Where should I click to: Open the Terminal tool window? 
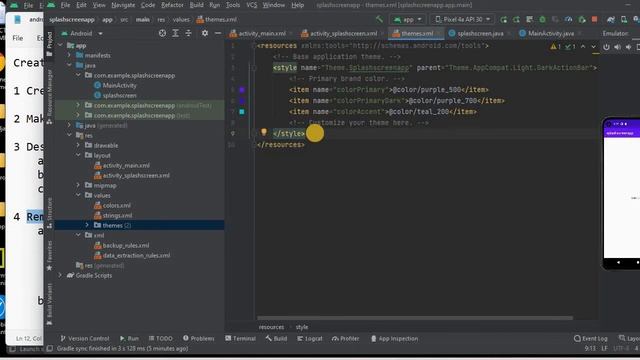pos(240,338)
